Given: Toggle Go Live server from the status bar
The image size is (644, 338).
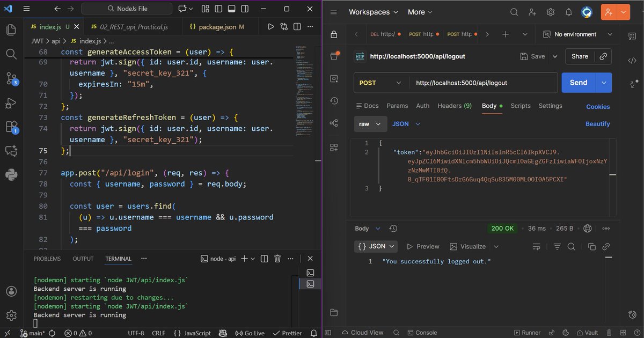Looking at the screenshot, I should pyautogui.click(x=250, y=333).
